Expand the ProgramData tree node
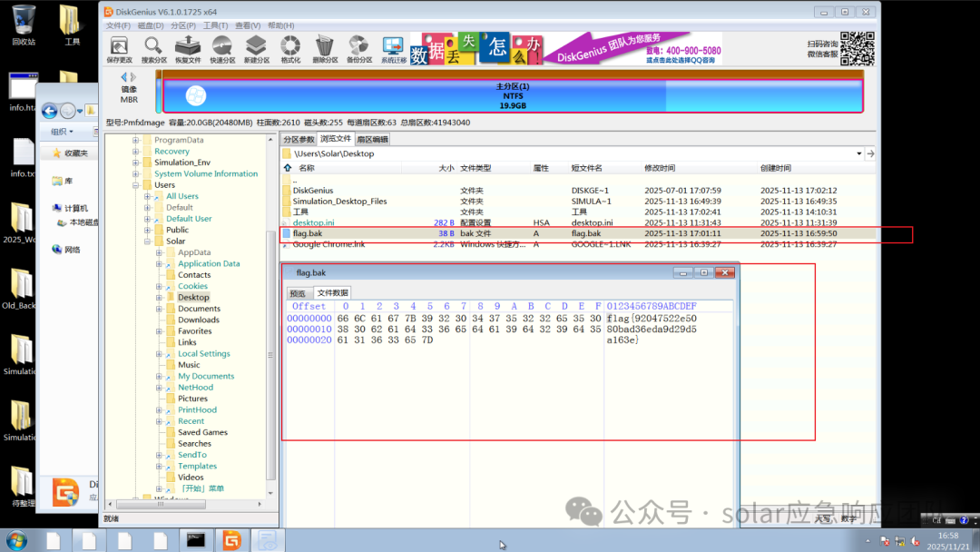 coord(135,140)
